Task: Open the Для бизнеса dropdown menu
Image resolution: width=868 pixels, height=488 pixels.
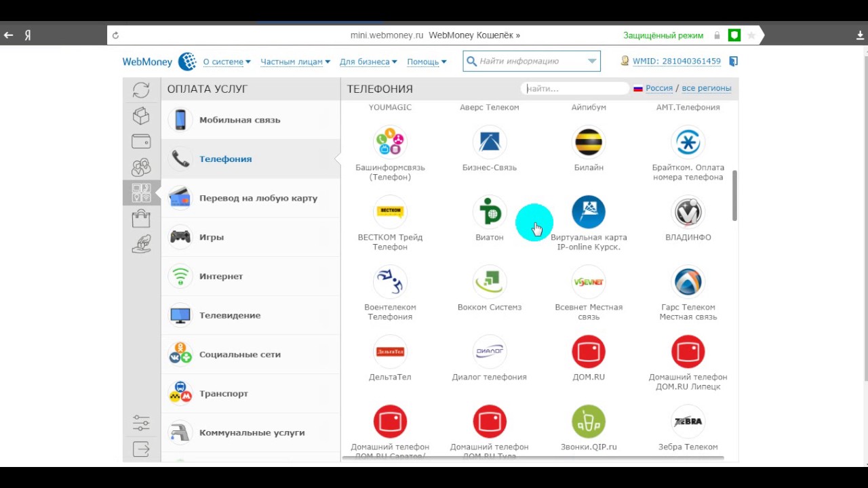Action: coord(368,62)
